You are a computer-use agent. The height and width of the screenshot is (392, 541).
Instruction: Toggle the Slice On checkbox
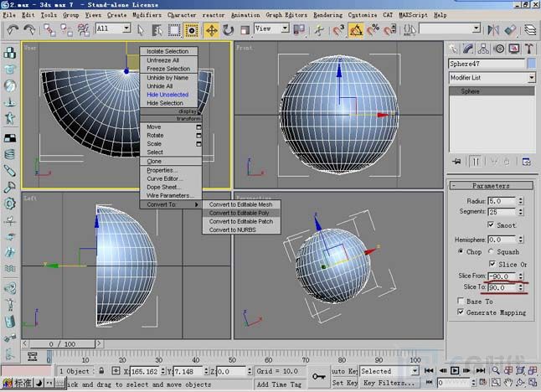tap(492, 264)
